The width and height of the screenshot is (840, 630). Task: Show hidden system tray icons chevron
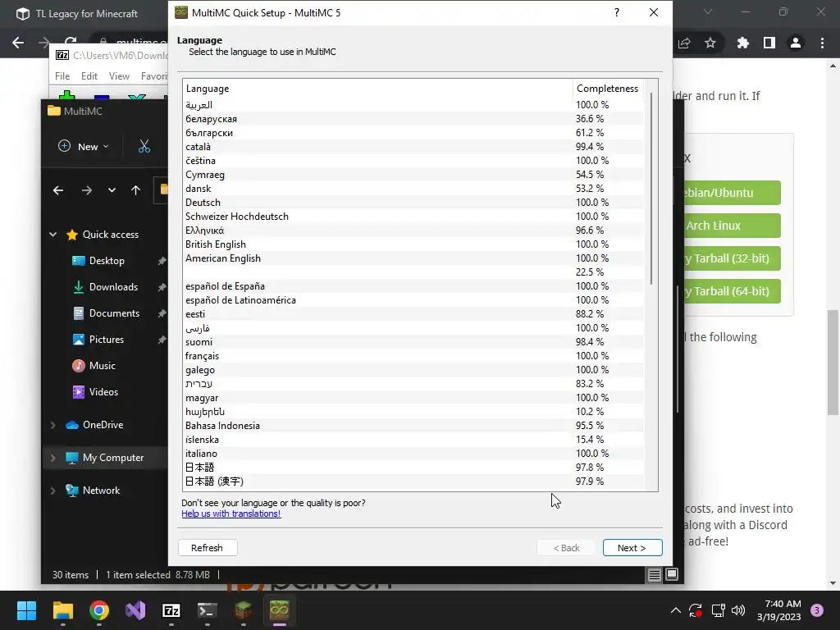click(x=676, y=610)
